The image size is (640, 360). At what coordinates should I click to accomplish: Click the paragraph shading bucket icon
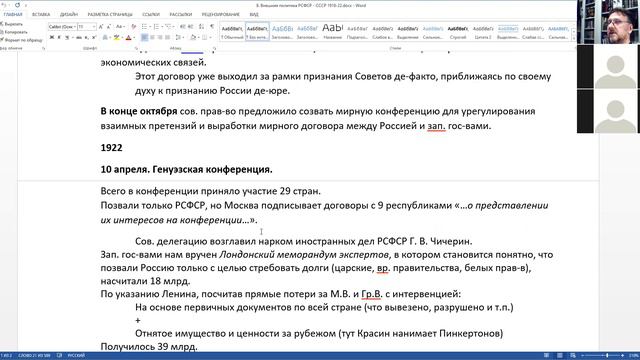[x=193, y=37]
